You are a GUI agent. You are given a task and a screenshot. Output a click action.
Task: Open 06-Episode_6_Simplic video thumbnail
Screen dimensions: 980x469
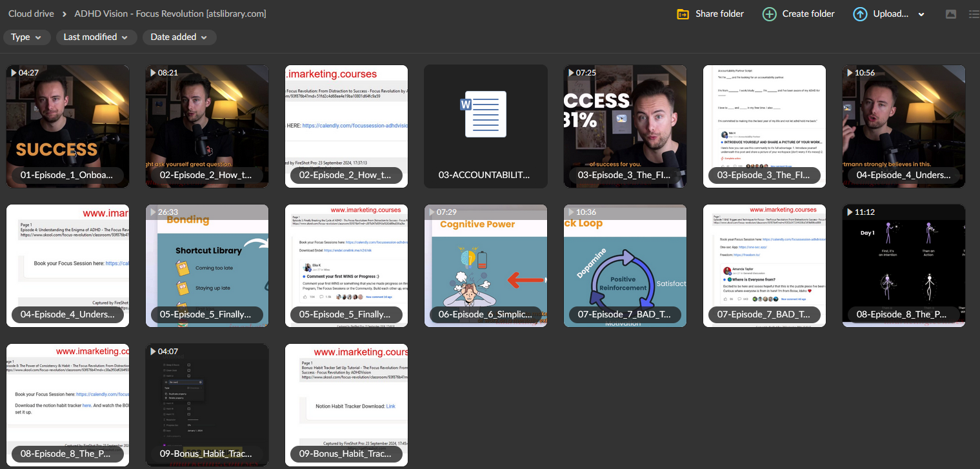point(485,264)
